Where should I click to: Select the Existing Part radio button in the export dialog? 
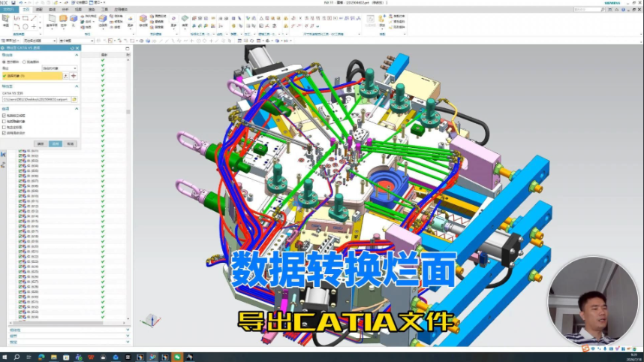pyautogui.click(x=24, y=62)
